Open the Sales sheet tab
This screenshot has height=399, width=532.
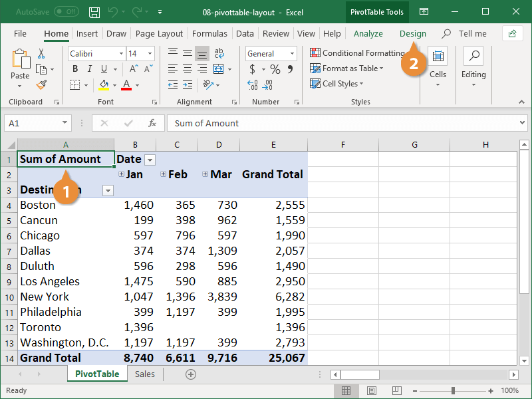[144, 374]
